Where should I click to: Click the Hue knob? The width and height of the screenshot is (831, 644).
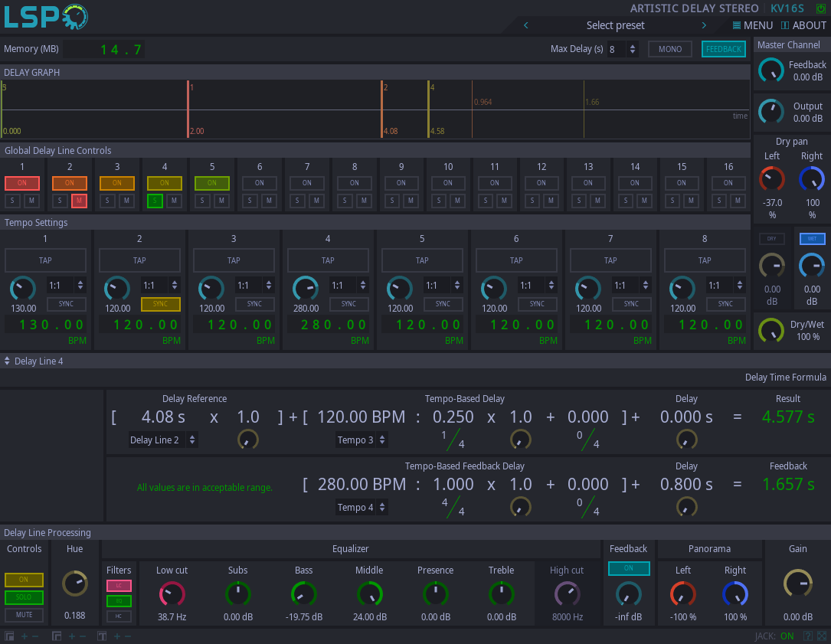tap(75, 584)
